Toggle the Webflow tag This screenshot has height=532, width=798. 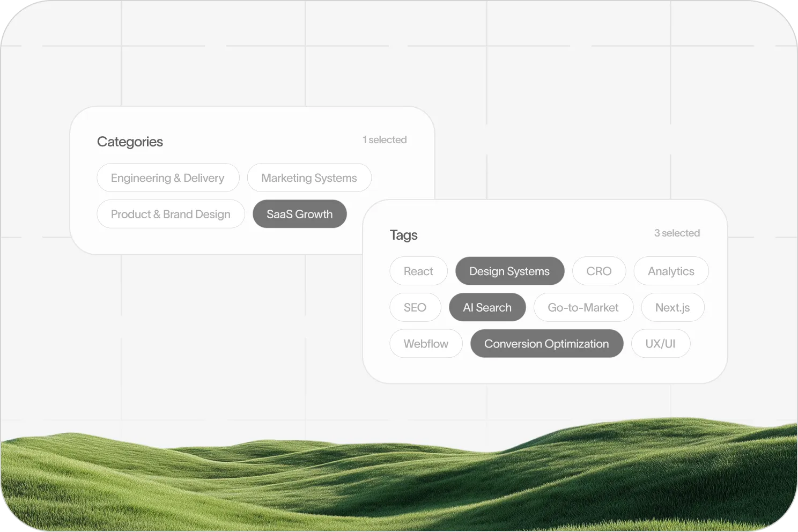coord(426,344)
